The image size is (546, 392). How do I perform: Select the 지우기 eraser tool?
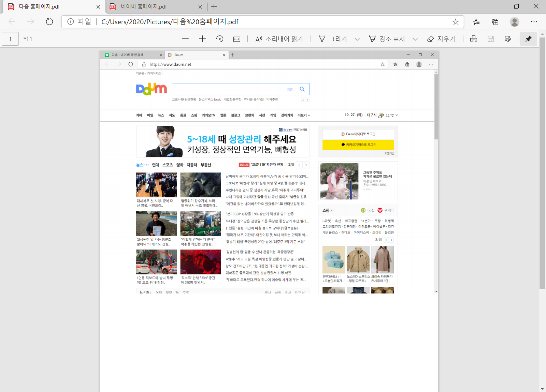(441, 39)
